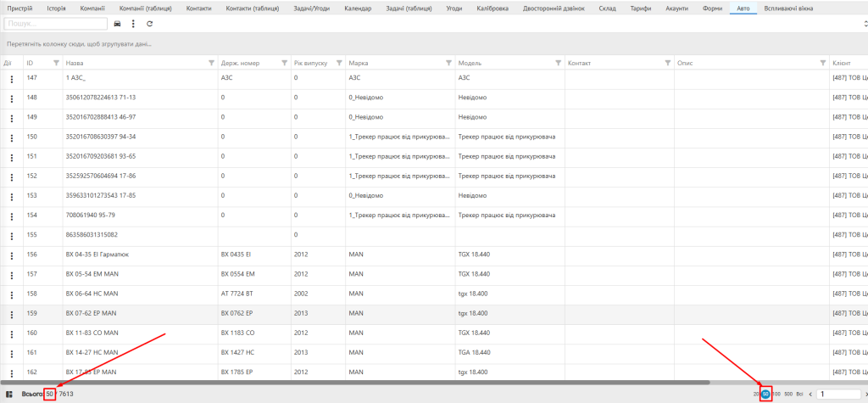Switch to the Пристрій tab
868x403 pixels.
click(x=20, y=8)
